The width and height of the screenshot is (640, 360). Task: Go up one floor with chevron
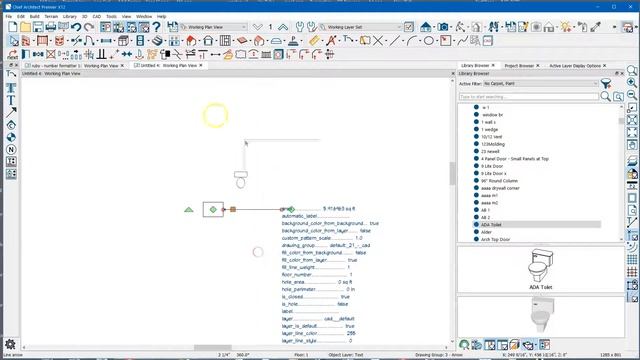click(283, 27)
